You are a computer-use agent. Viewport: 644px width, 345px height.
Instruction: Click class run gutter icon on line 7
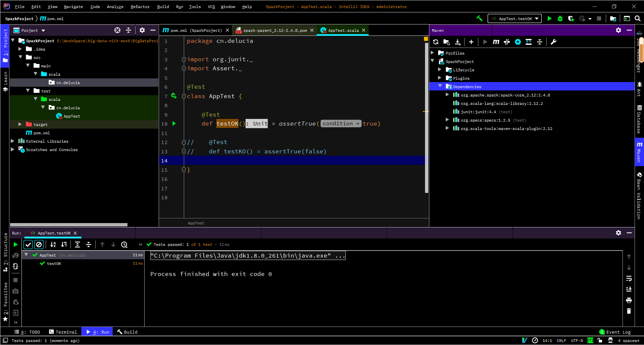pos(174,96)
